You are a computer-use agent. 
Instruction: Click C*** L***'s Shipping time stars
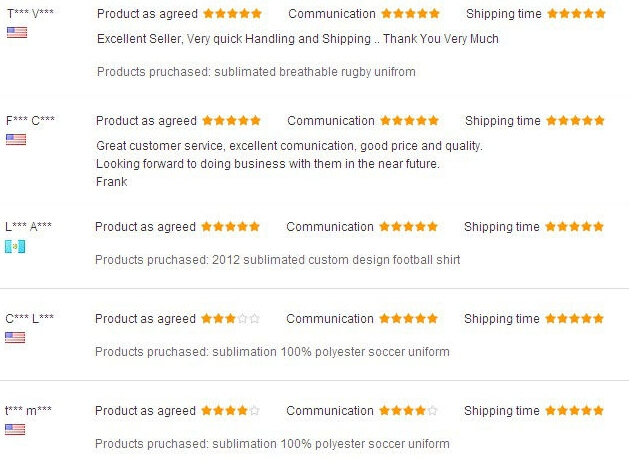pyautogui.click(x=574, y=319)
